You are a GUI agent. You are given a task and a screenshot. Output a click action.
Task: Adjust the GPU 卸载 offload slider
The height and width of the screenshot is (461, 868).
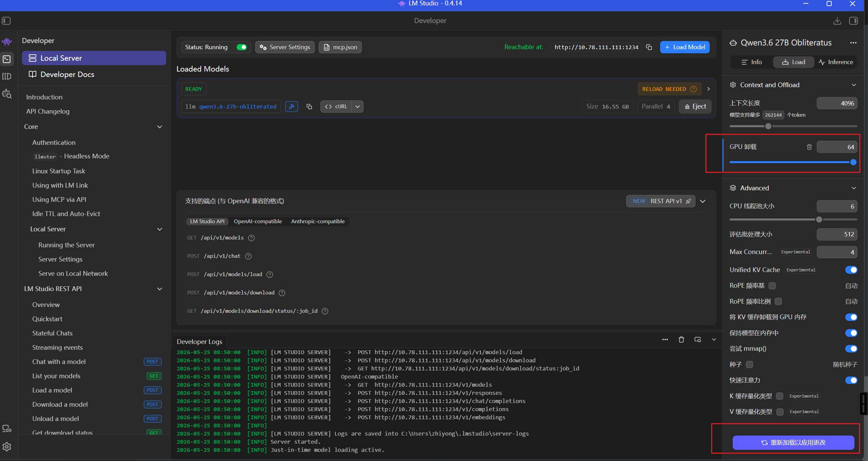[853, 162]
